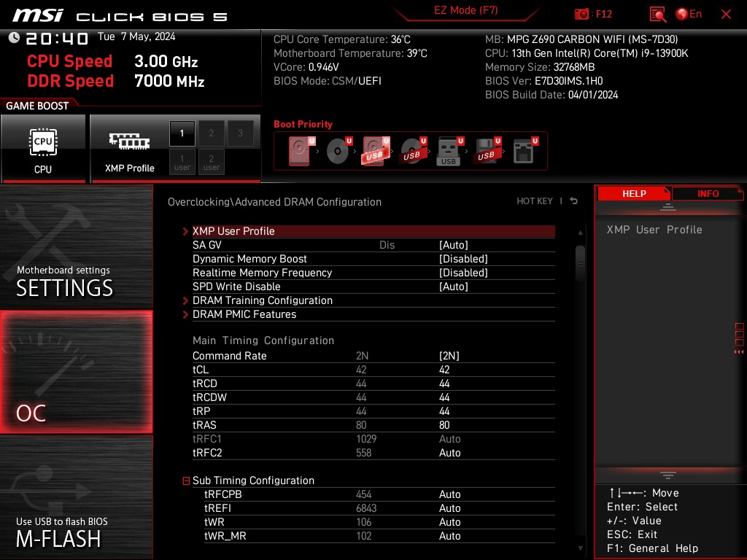Viewport: 747px width, 560px height.
Task: Open Command Rate [2N] dropdown
Action: (x=449, y=356)
